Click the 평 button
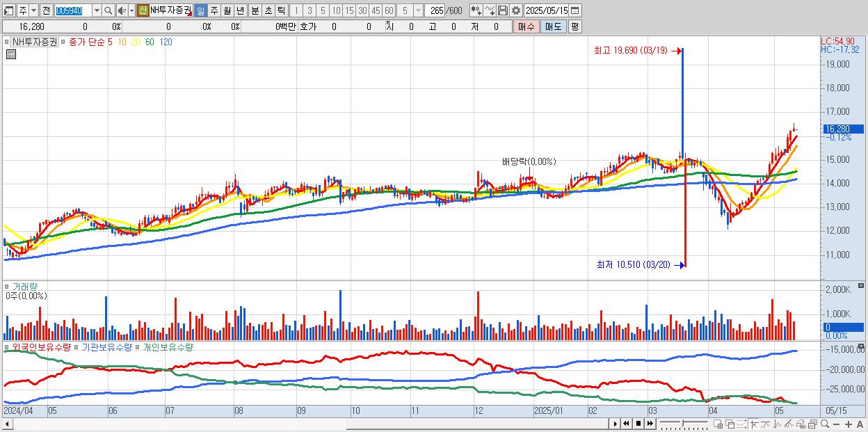 [x=574, y=26]
